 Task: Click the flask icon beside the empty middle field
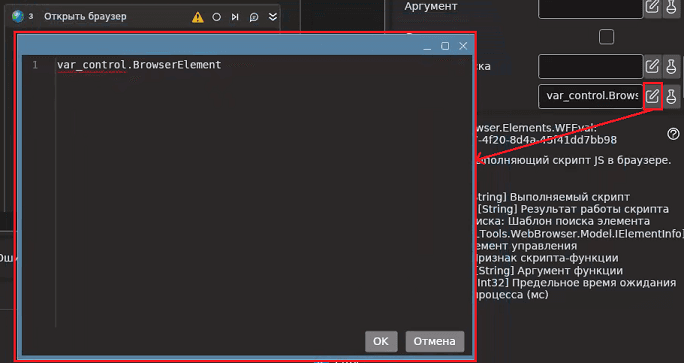(x=671, y=66)
